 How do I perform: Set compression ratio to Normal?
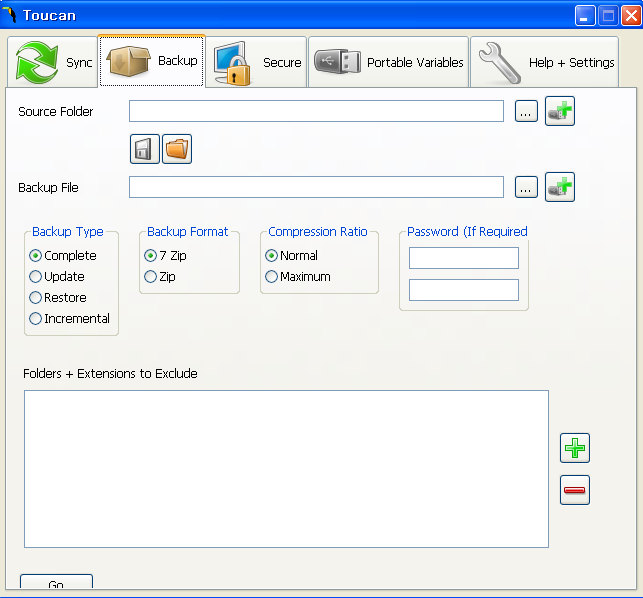[292, 256]
